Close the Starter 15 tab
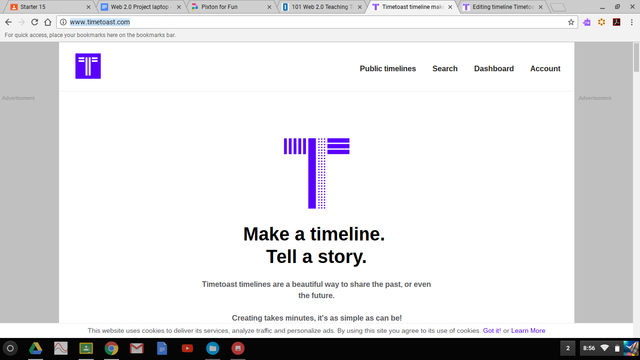The width and height of the screenshot is (640, 360). pyautogui.click(x=88, y=7)
